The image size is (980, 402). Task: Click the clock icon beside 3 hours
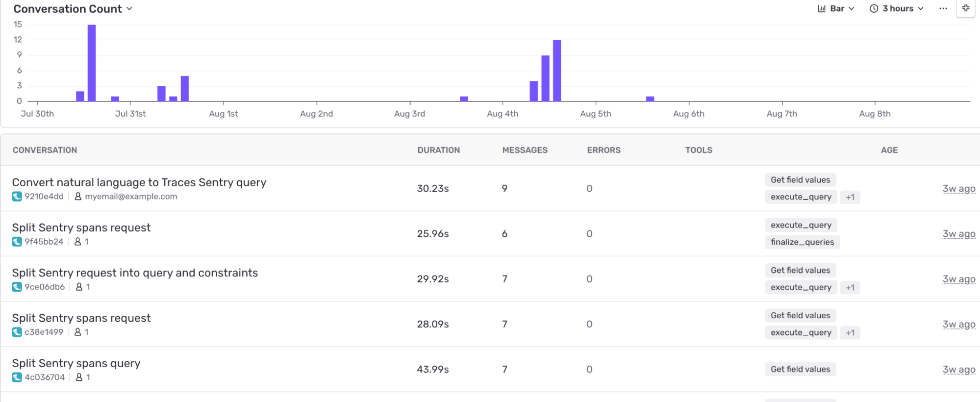(x=874, y=8)
